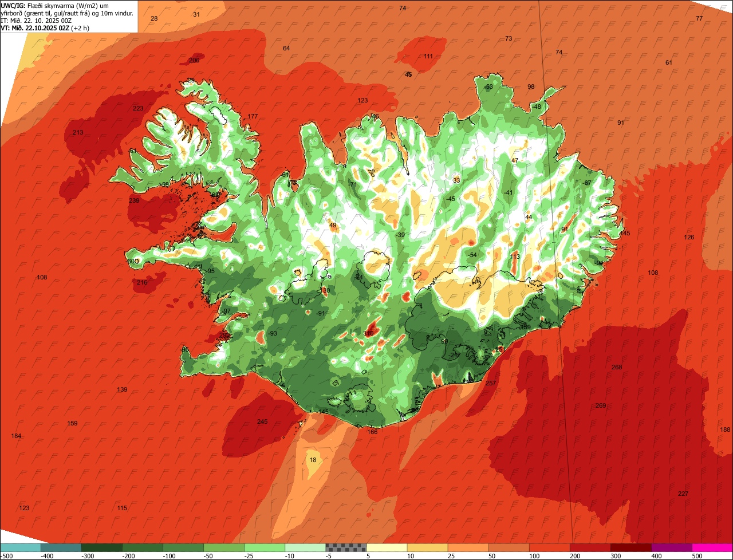
Task: Click the red swatch between 200 and 300
Action: coord(590,547)
